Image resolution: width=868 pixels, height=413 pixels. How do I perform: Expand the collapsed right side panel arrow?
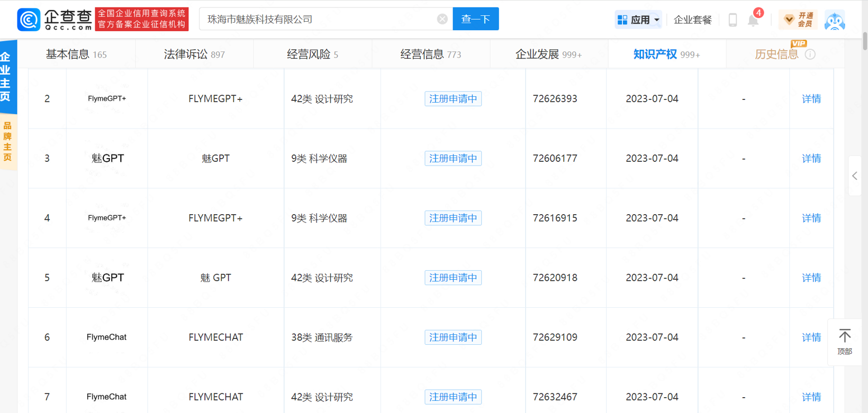click(855, 176)
